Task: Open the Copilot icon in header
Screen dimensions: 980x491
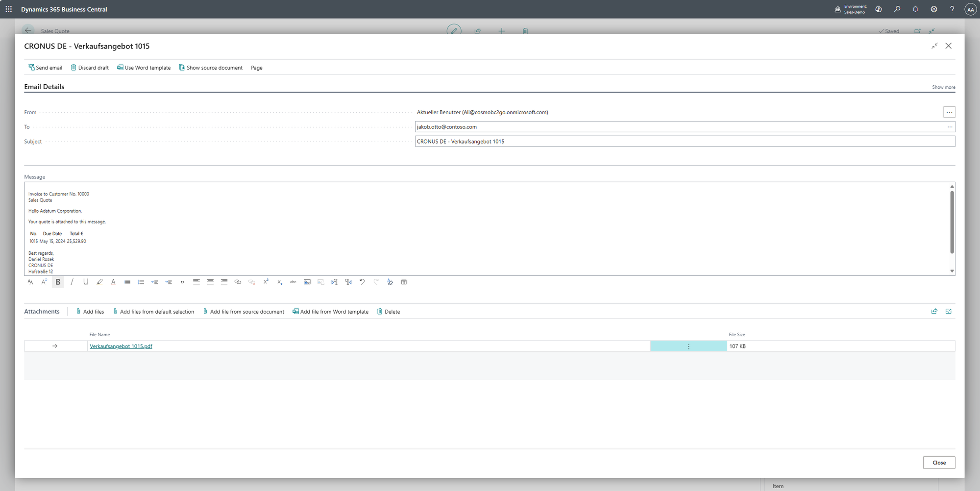Action: 879,9
